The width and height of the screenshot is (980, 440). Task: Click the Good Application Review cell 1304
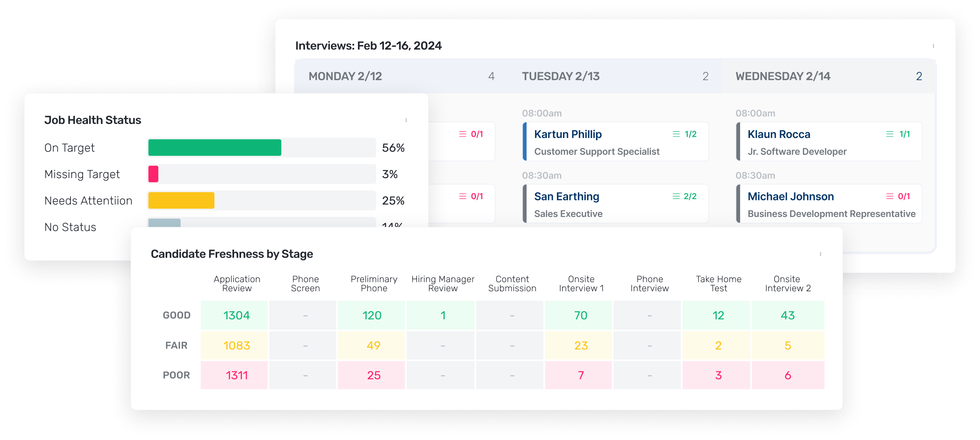[x=236, y=316]
